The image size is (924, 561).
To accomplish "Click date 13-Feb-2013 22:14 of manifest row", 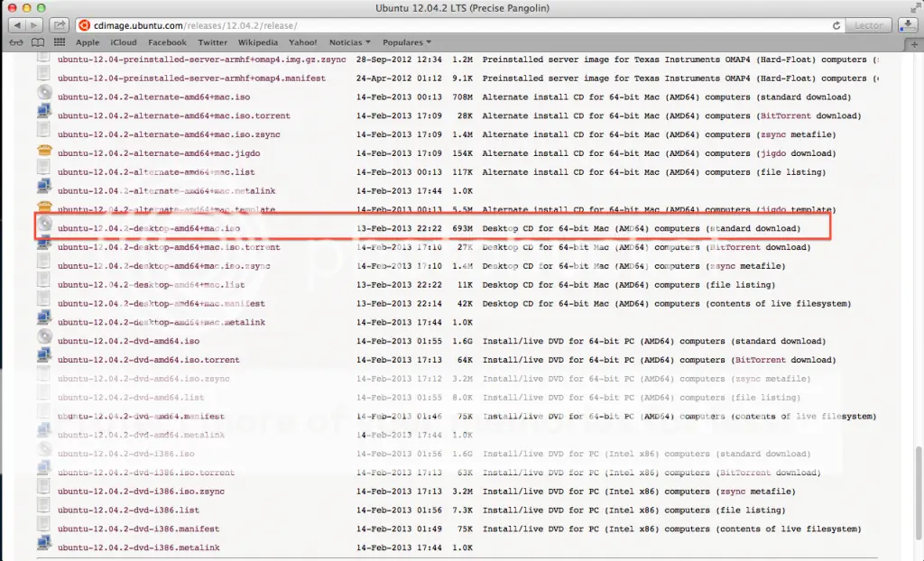I will coord(399,304).
